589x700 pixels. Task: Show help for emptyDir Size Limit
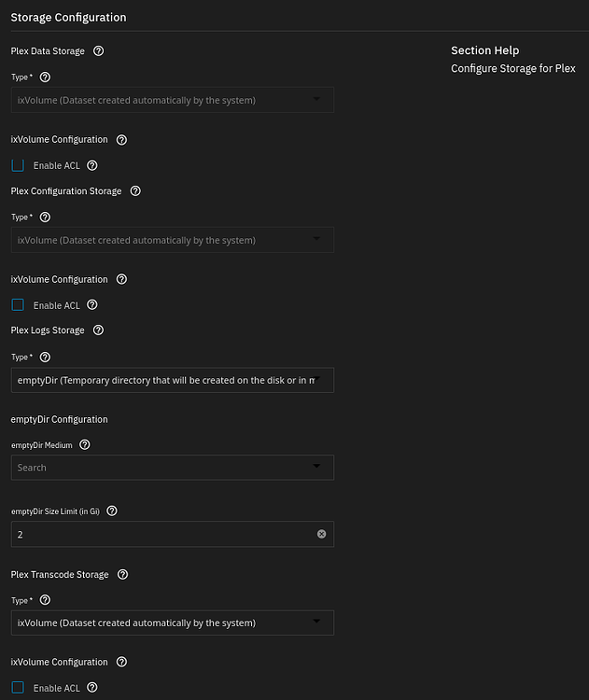pos(112,511)
